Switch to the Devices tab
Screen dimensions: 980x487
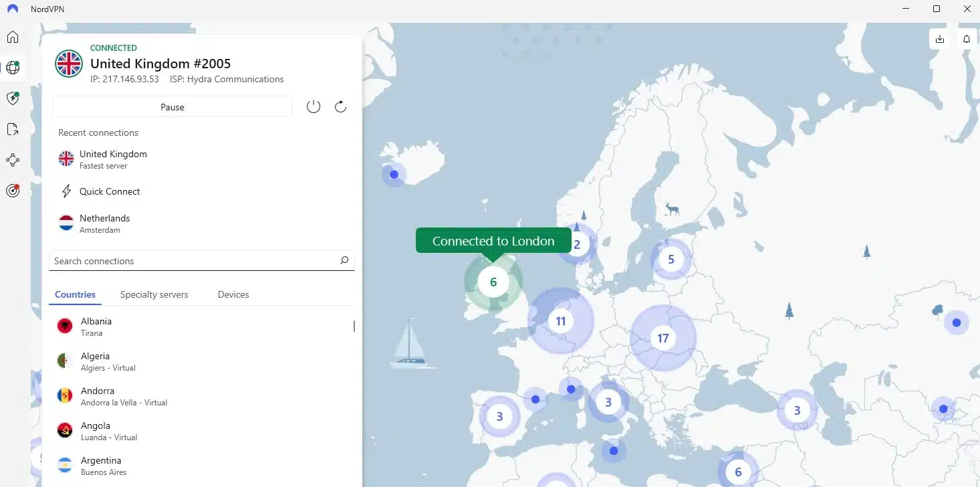tap(233, 294)
